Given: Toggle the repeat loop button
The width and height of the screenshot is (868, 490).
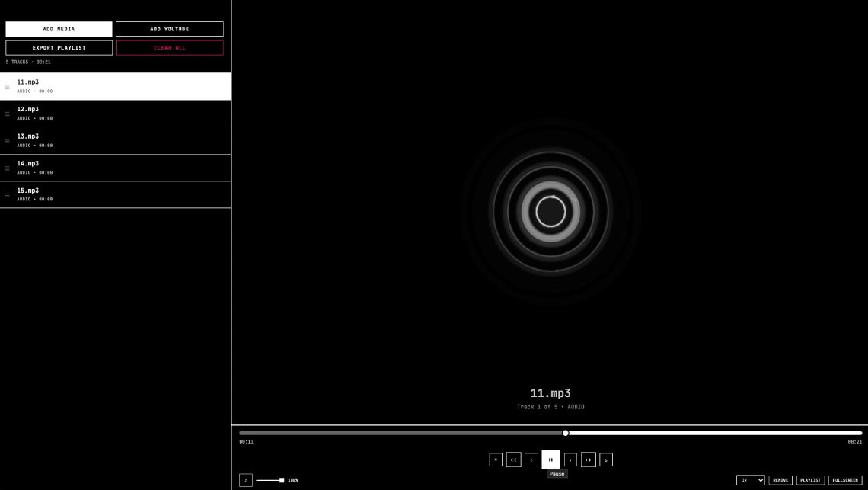Looking at the screenshot, I should [606, 460].
